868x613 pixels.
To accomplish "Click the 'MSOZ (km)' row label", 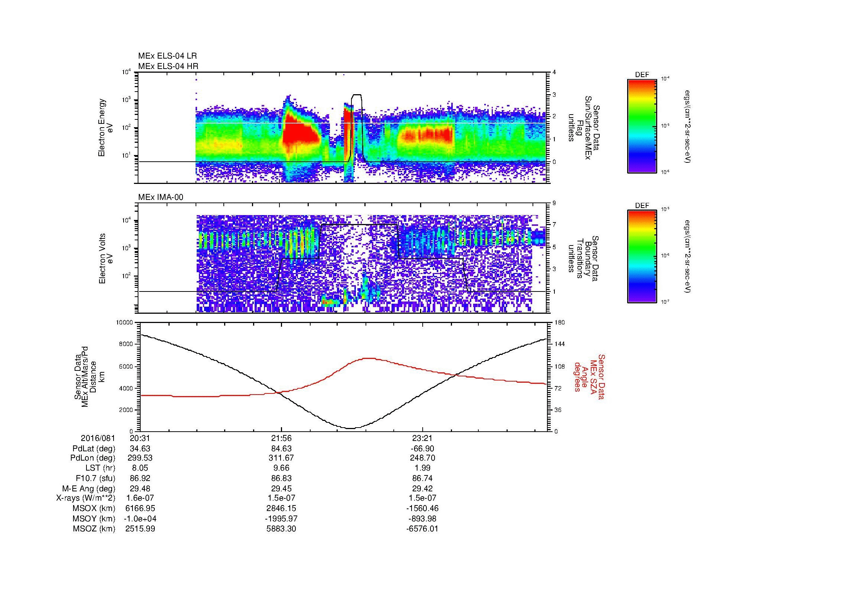I will point(94,529).
